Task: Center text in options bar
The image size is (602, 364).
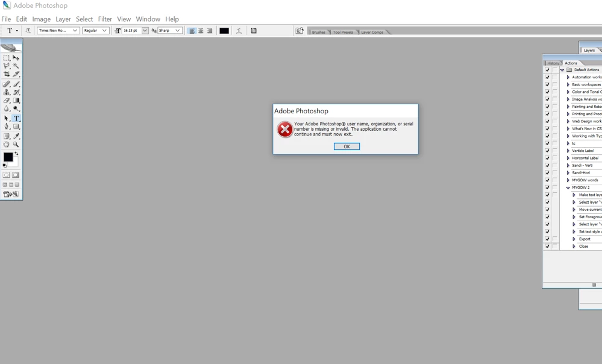Action: point(201,31)
